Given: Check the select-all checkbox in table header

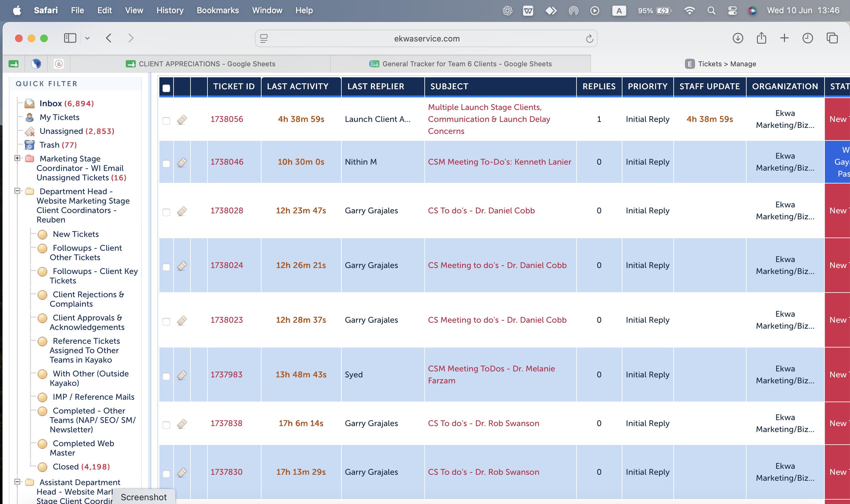Looking at the screenshot, I should [x=166, y=88].
